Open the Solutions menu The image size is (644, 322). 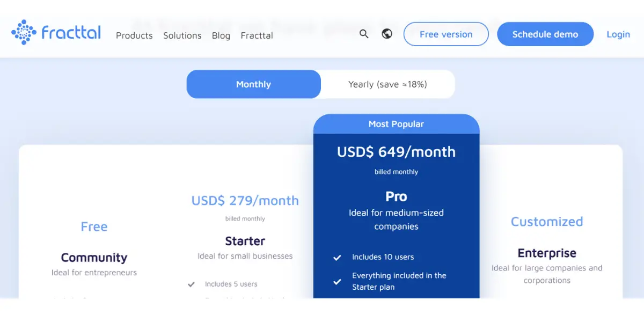(182, 35)
